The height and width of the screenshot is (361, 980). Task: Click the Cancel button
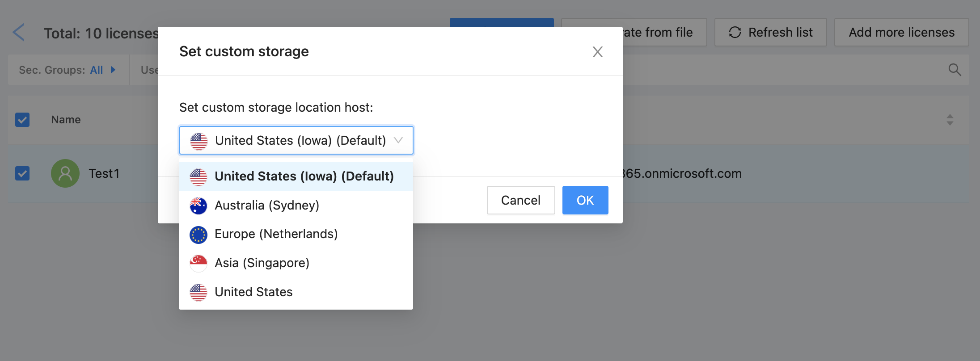tap(520, 200)
